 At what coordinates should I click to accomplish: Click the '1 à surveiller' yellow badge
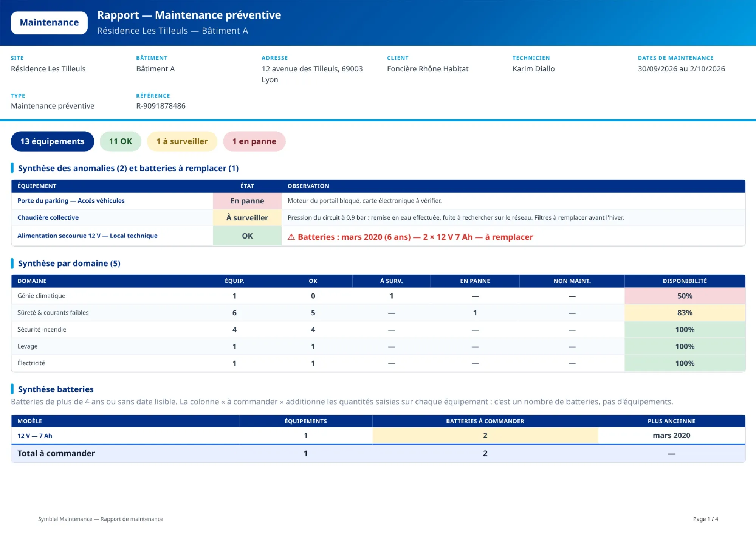coord(182,141)
